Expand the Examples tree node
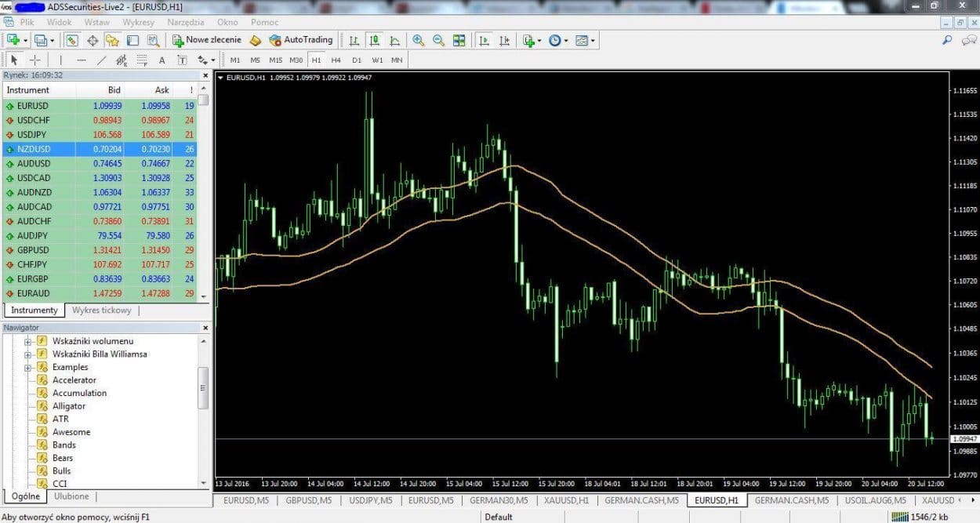This screenshot has height=523, width=980. click(27, 367)
